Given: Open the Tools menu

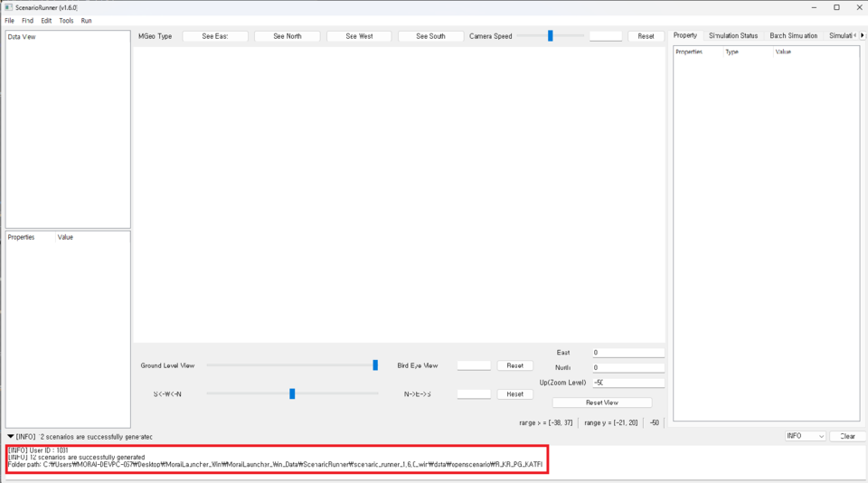Looking at the screenshot, I should click(x=66, y=20).
